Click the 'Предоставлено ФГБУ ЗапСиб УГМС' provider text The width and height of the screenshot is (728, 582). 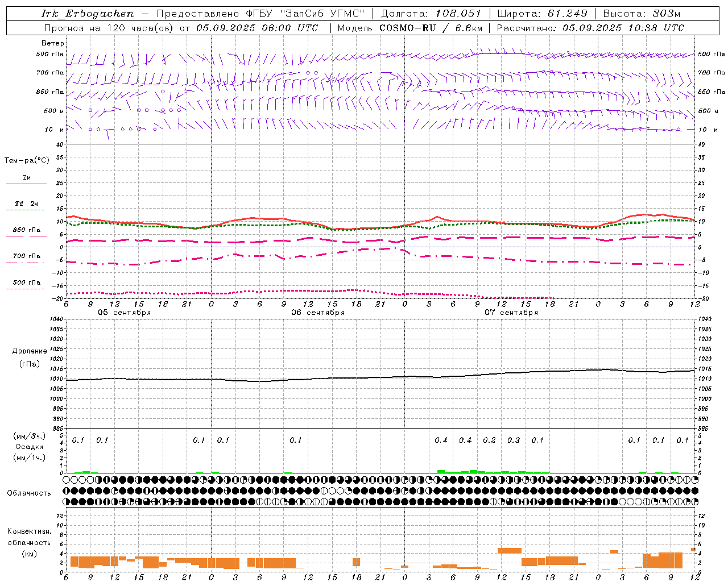pyautogui.click(x=260, y=14)
